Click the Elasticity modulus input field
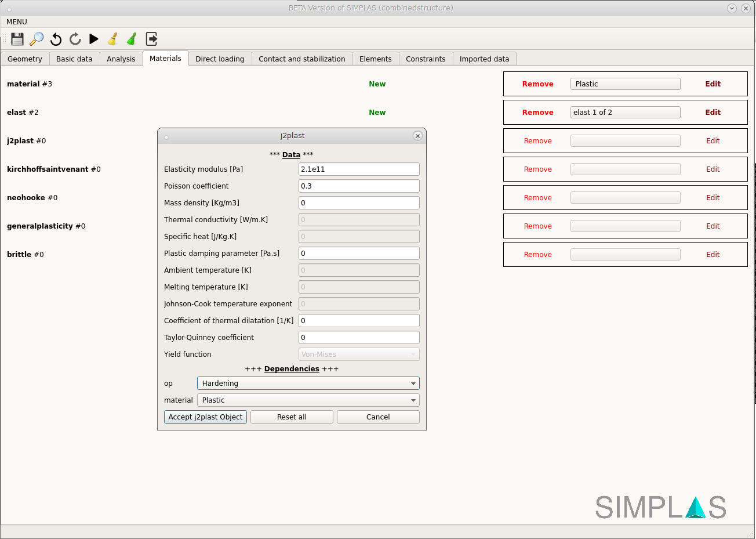 point(359,169)
